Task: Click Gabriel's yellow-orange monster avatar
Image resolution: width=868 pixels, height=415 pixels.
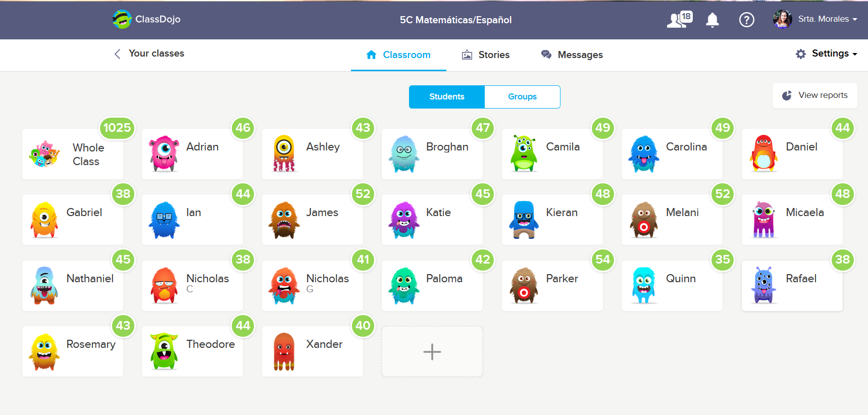Action: 44,220
